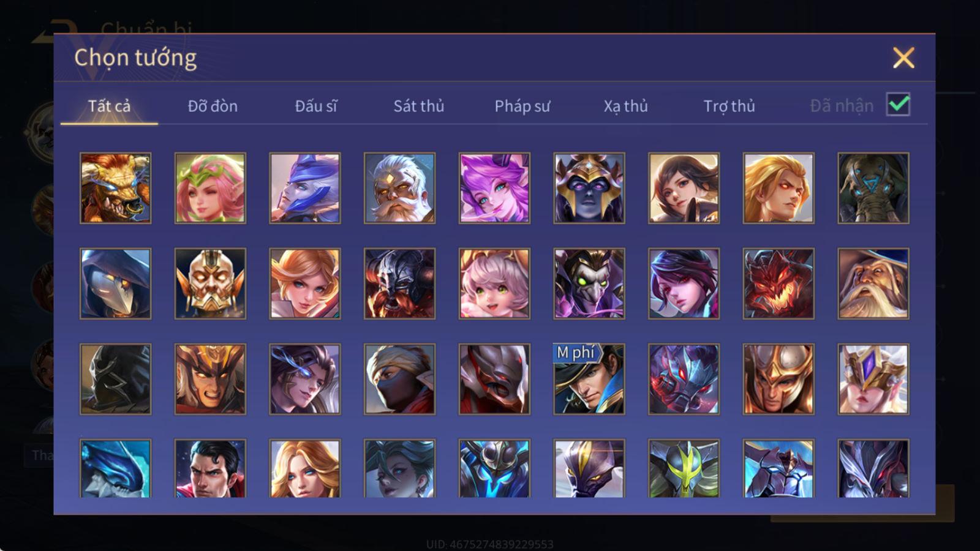
Task: Show the 'Pháp sư' hero category
Action: 522,106
